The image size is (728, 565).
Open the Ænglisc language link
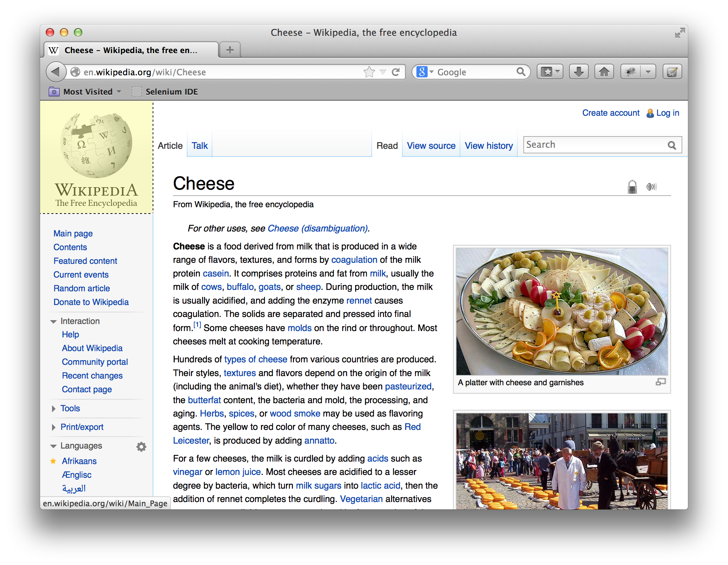tap(77, 475)
